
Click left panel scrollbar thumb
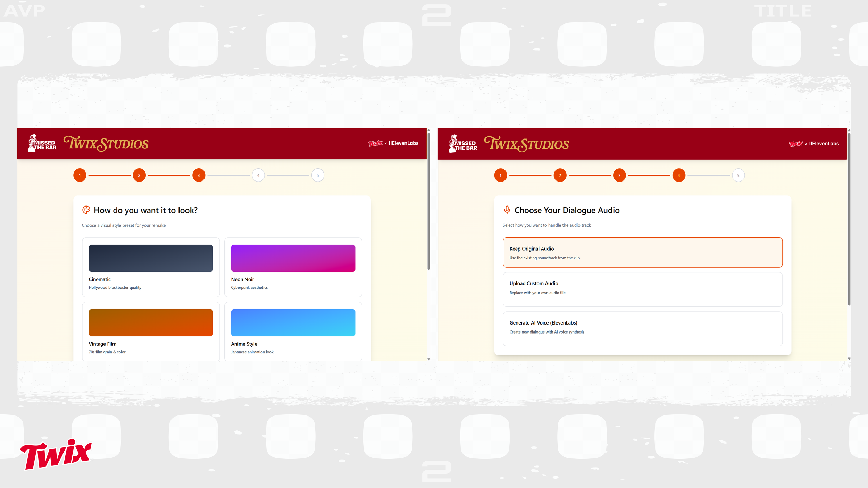point(428,201)
